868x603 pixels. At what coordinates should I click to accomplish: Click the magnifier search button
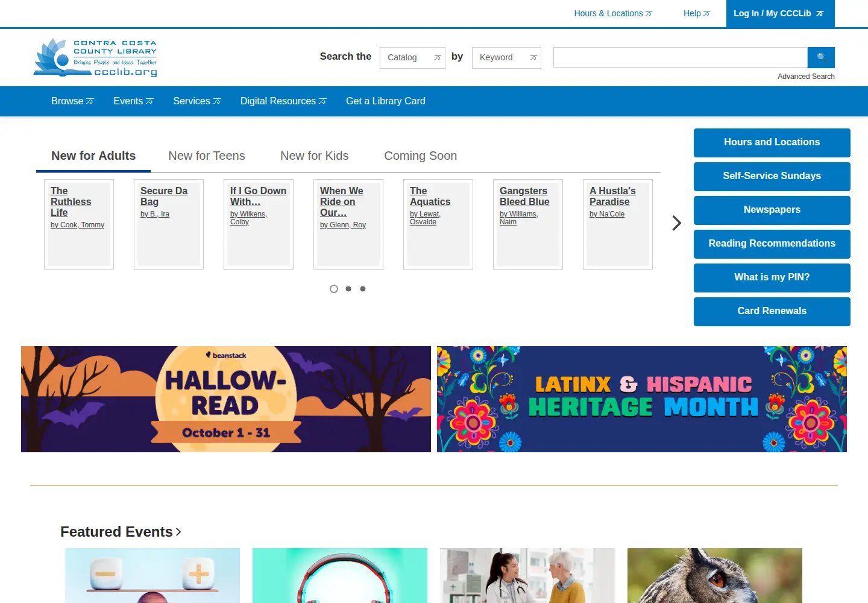(x=821, y=57)
